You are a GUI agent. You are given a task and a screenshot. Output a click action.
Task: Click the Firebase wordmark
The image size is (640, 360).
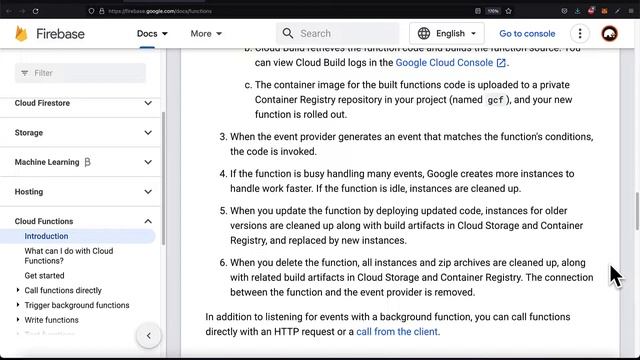coord(60,34)
